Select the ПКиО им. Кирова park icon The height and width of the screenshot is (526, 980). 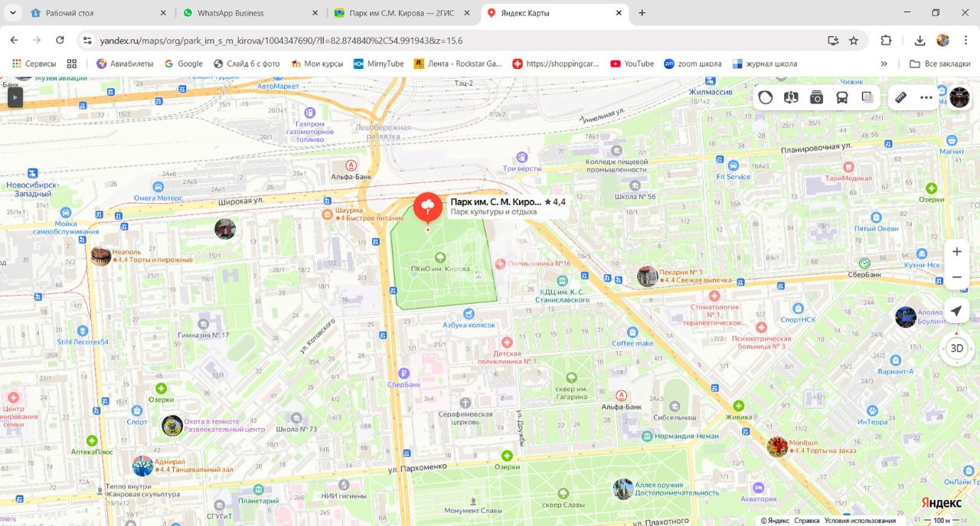[440, 258]
